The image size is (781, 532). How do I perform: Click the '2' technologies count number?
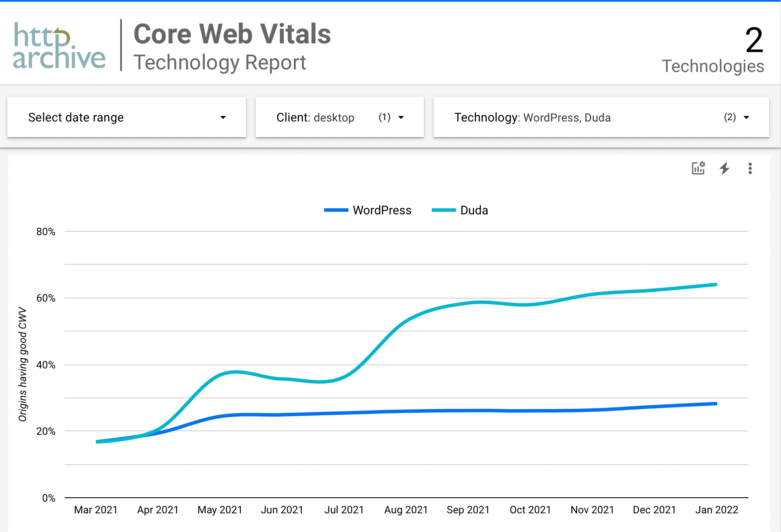tap(754, 40)
